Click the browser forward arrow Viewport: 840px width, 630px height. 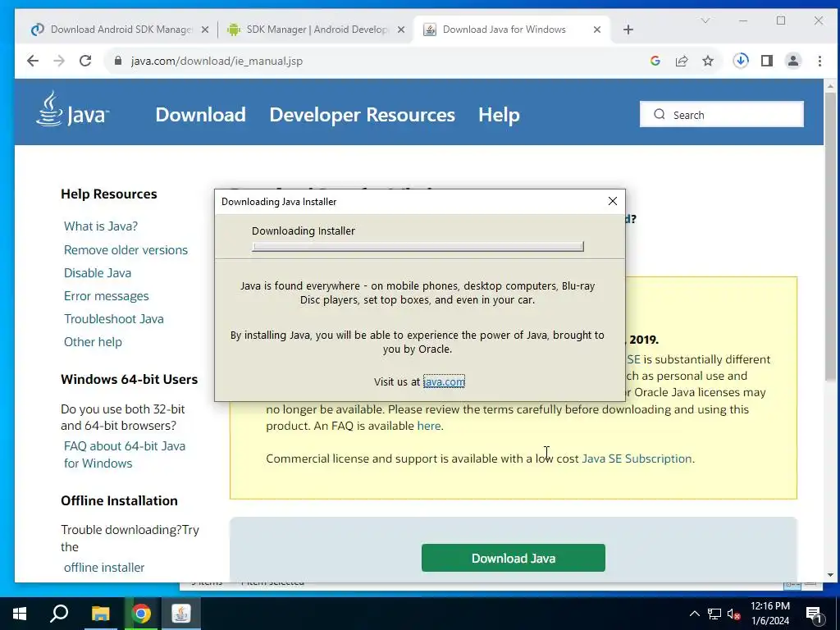(59, 61)
